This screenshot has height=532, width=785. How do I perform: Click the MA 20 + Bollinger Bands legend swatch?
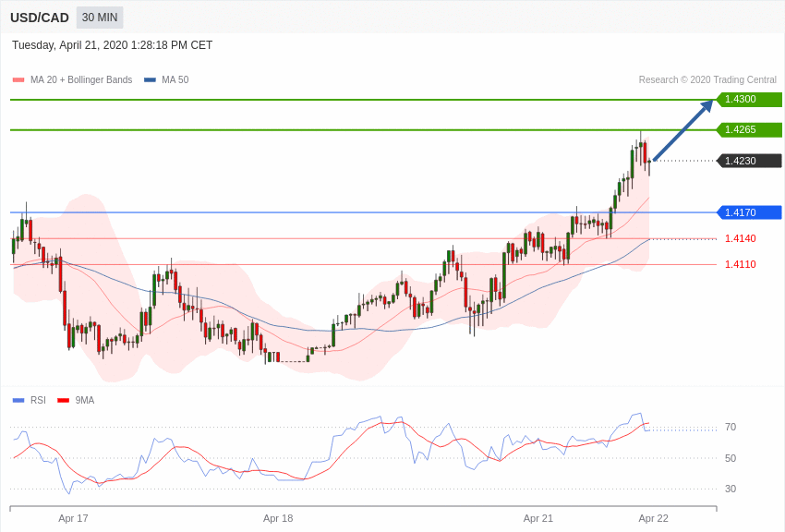(x=18, y=79)
